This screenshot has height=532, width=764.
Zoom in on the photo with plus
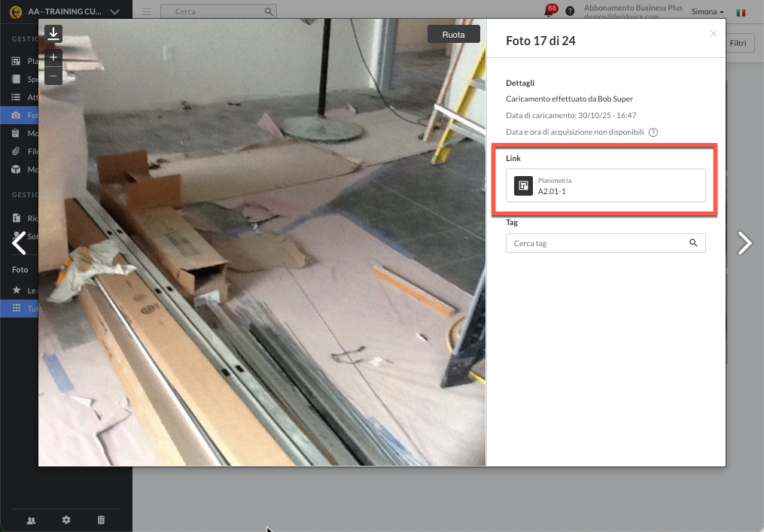pyautogui.click(x=53, y=57)
